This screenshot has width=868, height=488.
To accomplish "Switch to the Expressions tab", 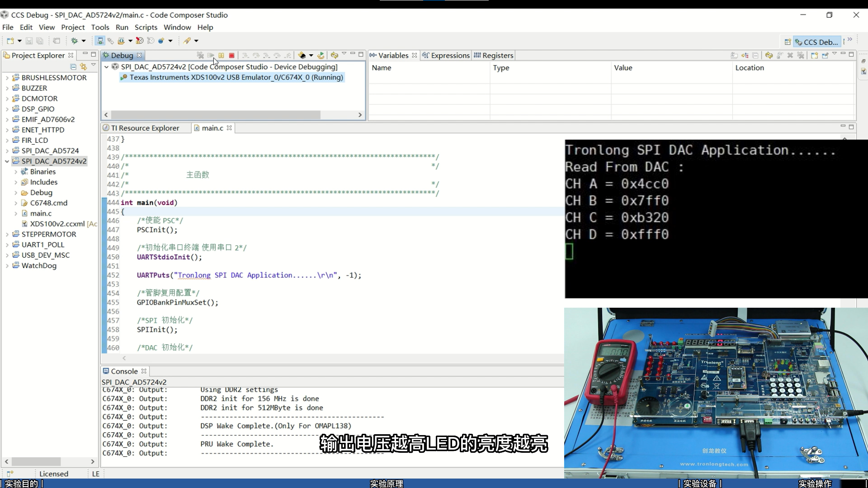I will point(446,55).
